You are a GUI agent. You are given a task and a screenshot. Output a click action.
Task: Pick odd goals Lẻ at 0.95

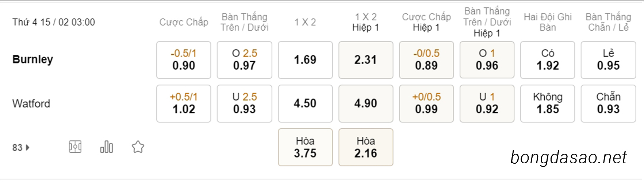point(608,60)
